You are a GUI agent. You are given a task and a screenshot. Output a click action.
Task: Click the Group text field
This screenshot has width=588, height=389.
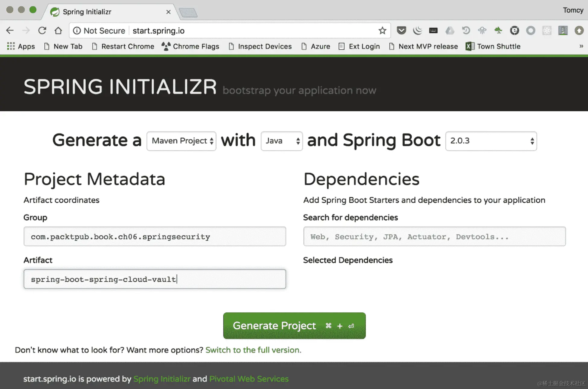point(155,236)
